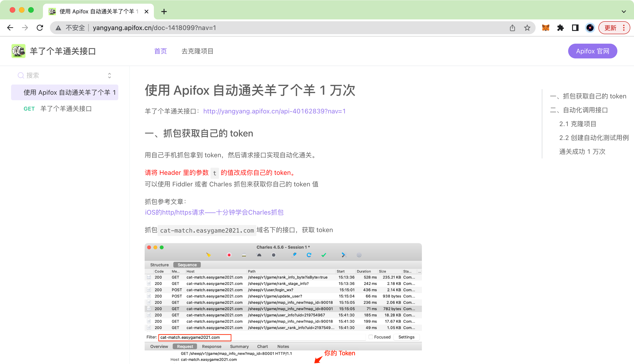Toggle the browser side panel icon
Screen dimensions: 634x364
pyautogui.click(x=575, y=28)
